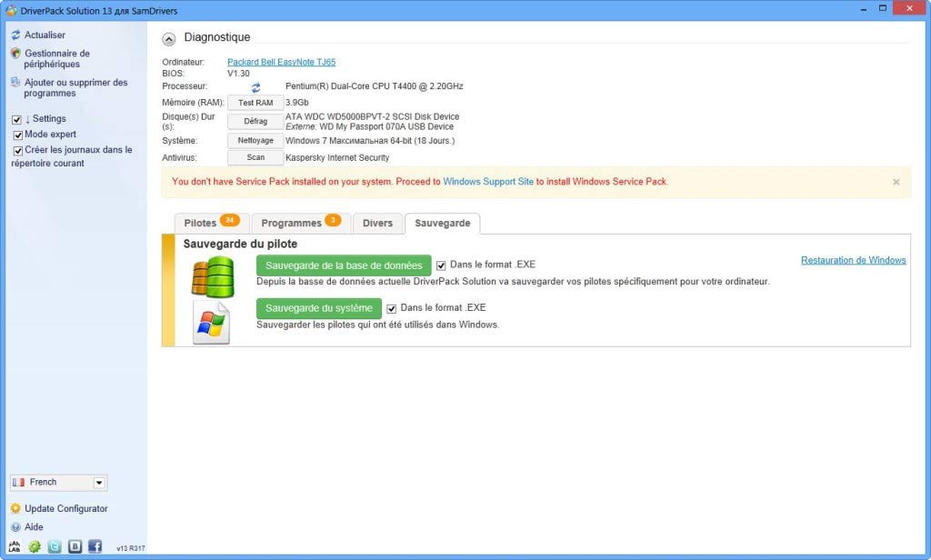Viewport: 931px width, 560px height.
Task: Open the Twitter icon
Action: (x=55, y=546)
